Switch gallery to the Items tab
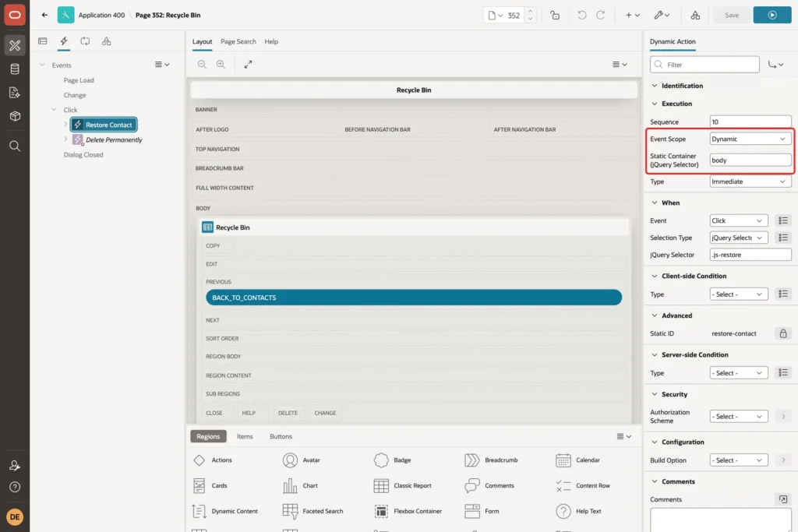Viewport: 798px width, 532px height. 245,436
